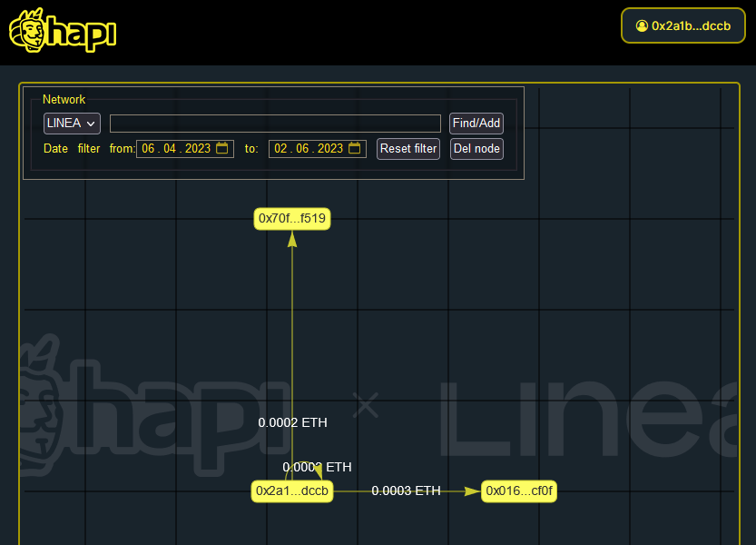The width and height of the screenshot is (756, 545).
Task: Click the Reset filter button
Action: (408, 149)
